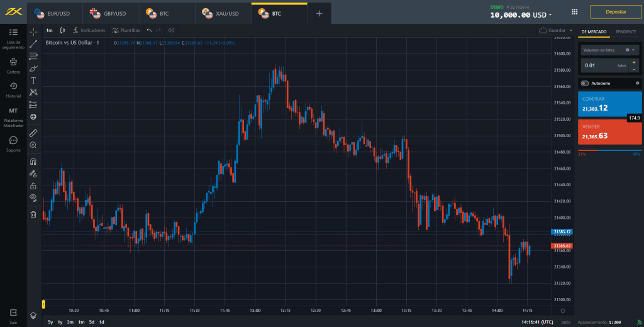Toggle hide all drawings eye icon

click(x=33, y=197)
